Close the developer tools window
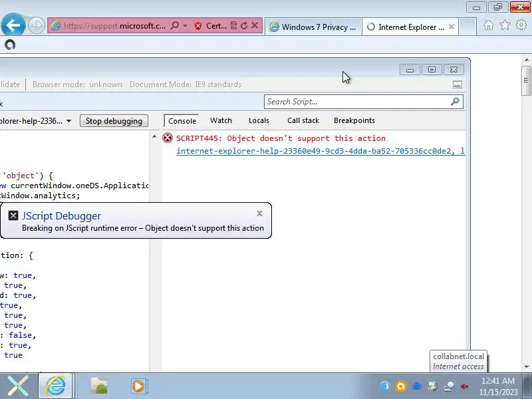The height and width of the screenshot is (399, 532). [x=454, y=70]
